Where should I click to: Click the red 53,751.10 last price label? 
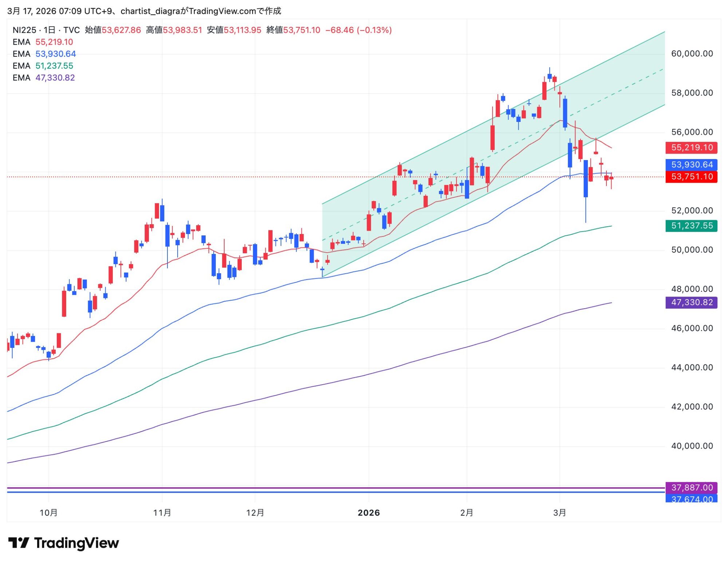(691, 176)
